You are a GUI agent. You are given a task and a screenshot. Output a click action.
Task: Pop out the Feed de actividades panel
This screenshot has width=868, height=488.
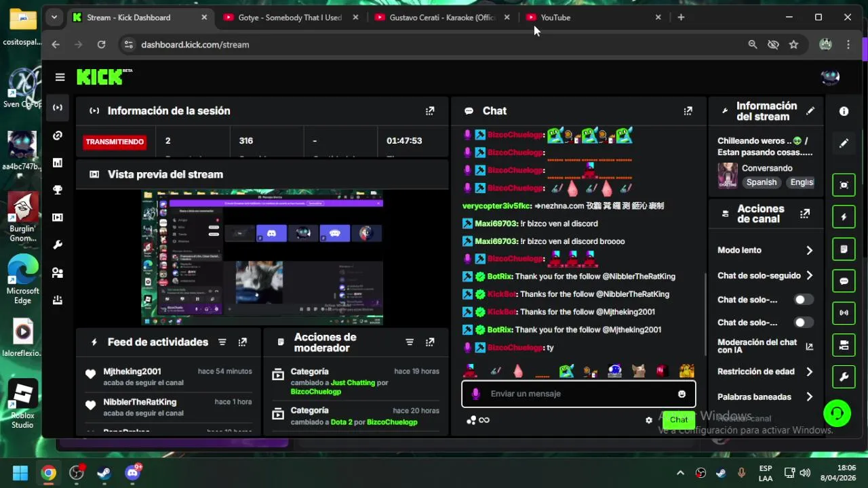[243, 342]
